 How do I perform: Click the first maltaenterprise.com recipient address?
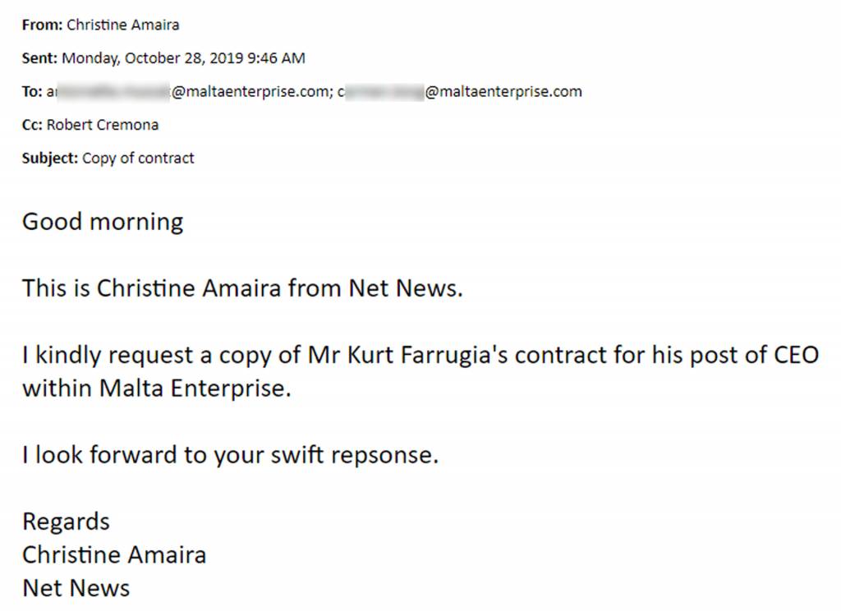190,92
